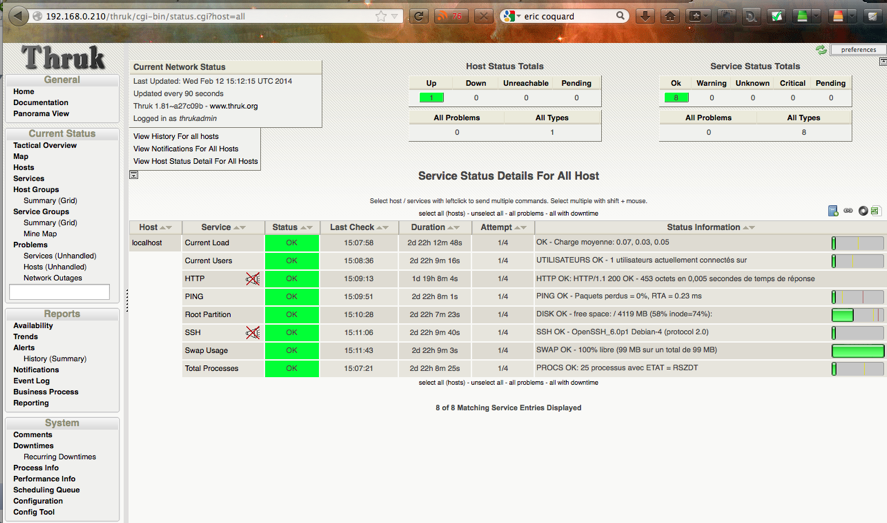This screenshot has height=523, width=887.
Task: Open Tactical Overview in the sidebar
Action: point(44,146)
